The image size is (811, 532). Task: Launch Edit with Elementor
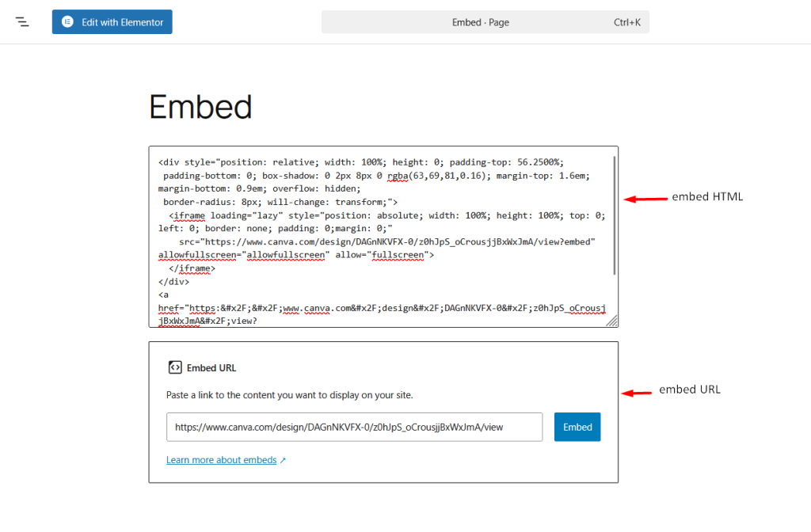pos(112,21)
